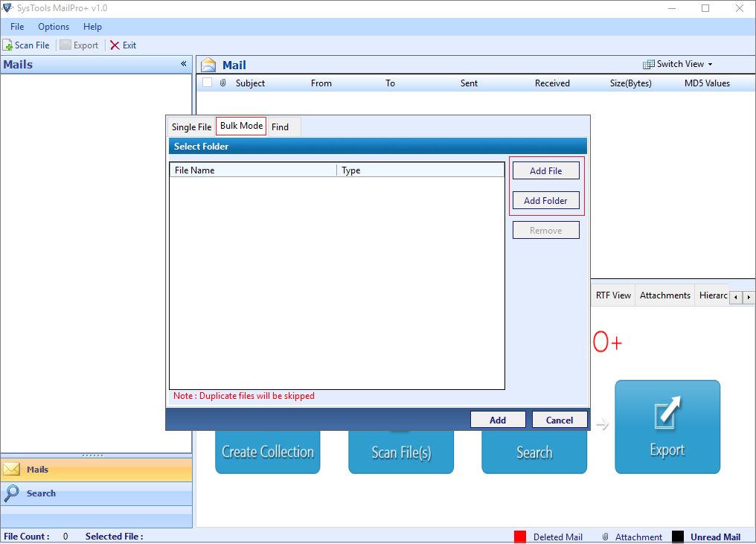
Task: Sort by To column header
Action: [390, 83]
